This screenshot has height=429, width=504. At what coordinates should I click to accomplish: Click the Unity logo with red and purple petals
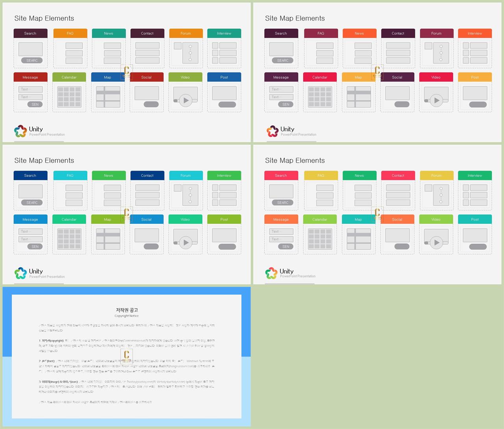[272, 131]
